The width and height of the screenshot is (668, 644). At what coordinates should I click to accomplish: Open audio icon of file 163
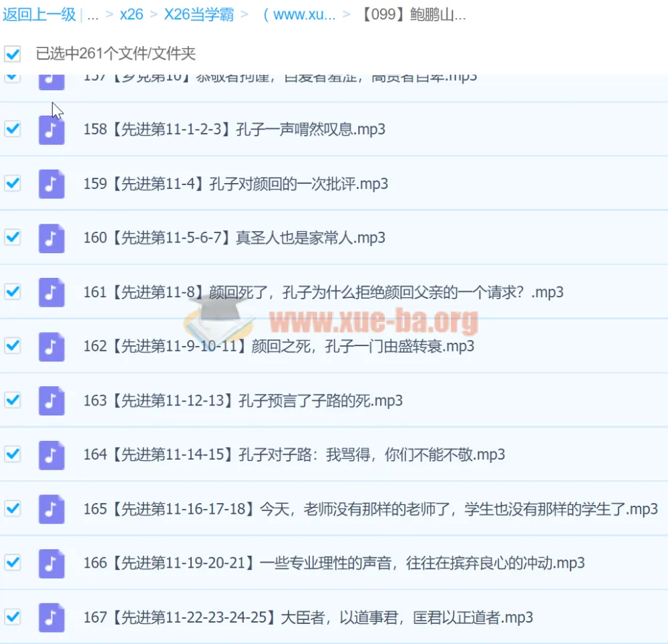click(x=51, y=401)
